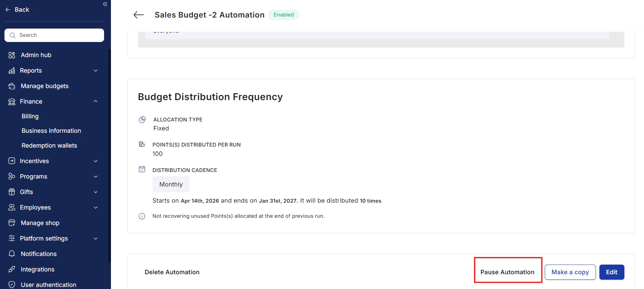Click the Apr 14th, 2026 start date
This screenshot has width=644, height=289.
pyautogui.click(x=200, y=201)
